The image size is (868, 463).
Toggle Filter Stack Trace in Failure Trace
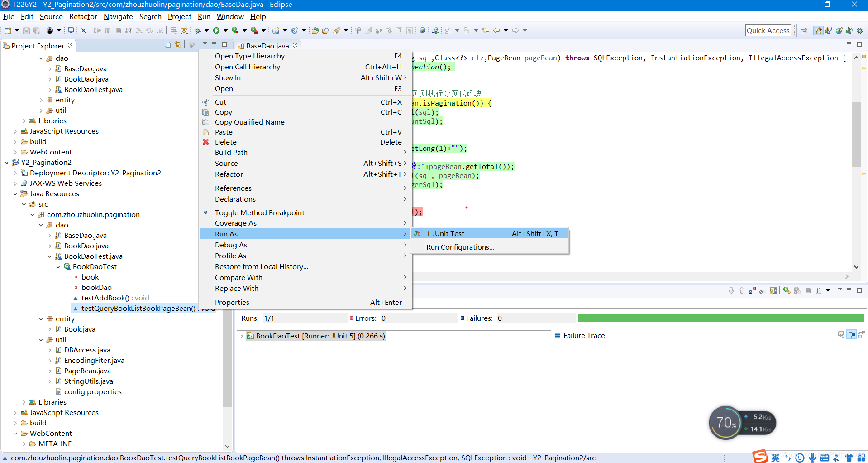pyautogui.click(x=852, y=334)
